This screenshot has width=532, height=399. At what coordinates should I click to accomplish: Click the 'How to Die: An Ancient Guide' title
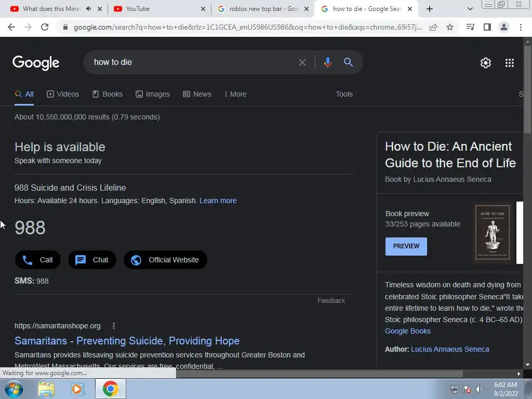point(450,155)
